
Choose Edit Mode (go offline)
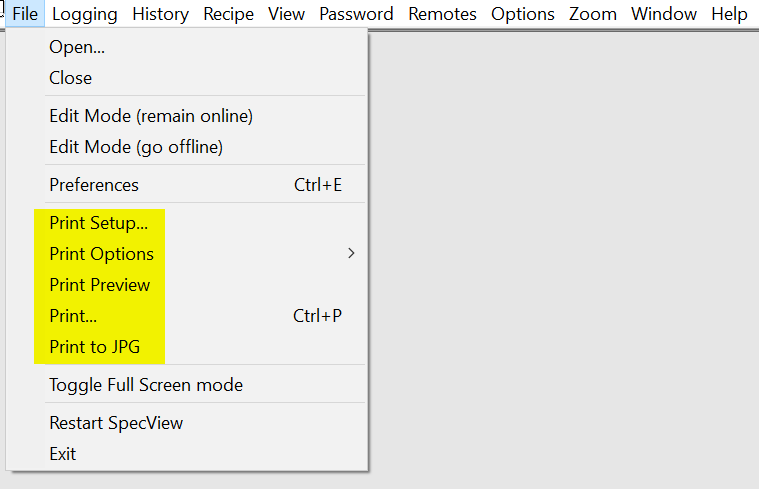point(136,147)
